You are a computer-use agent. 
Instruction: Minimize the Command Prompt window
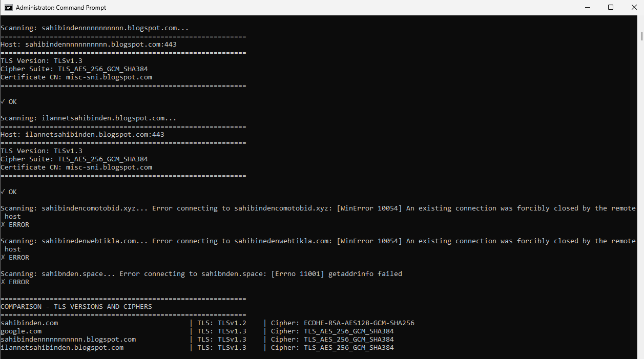click(587, 8)
